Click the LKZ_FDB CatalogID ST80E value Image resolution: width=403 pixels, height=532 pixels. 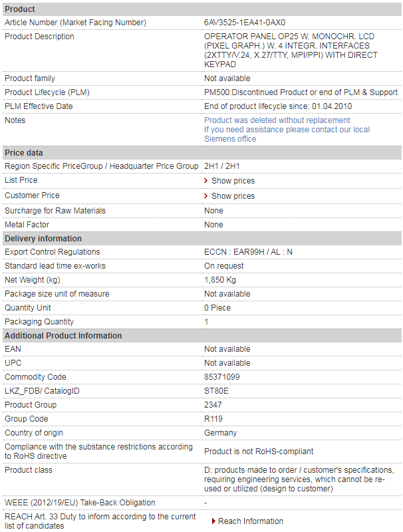pos(216,391)
